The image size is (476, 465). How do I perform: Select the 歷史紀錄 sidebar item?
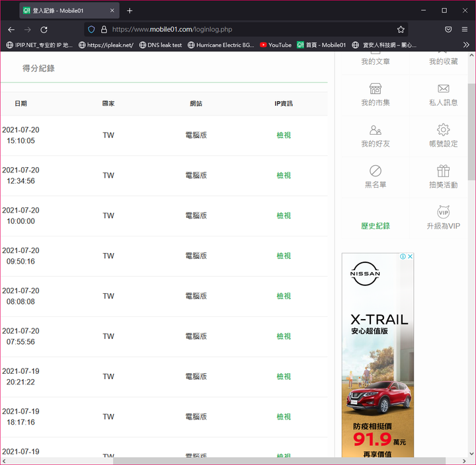[376, 226]
